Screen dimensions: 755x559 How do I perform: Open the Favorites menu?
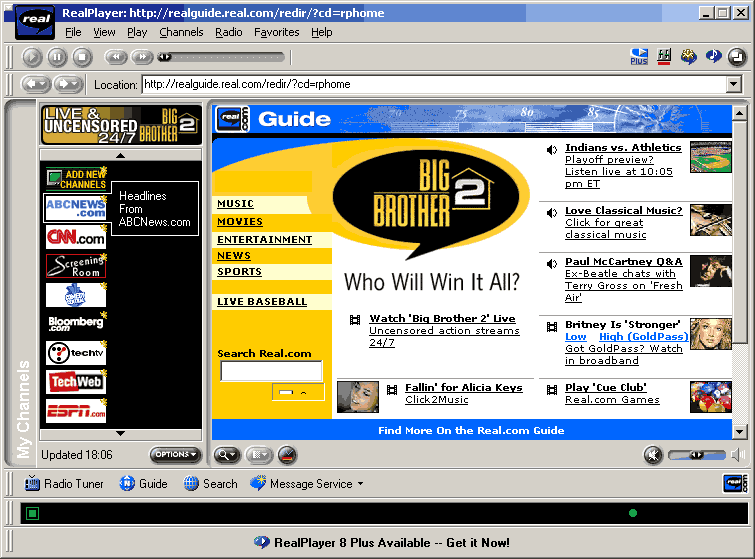tap(276, 32)
